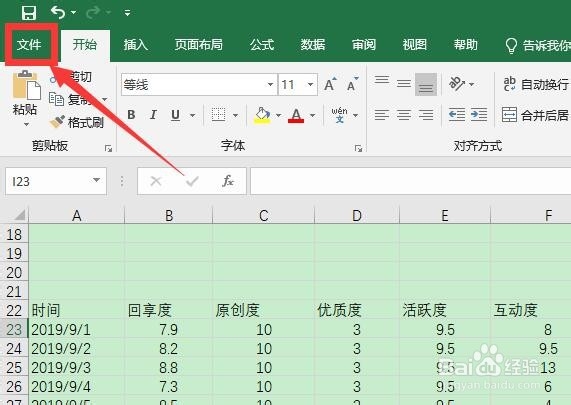571x405 pixels.
Task: Open font color palette dropdown
Action: coord(312,116)
